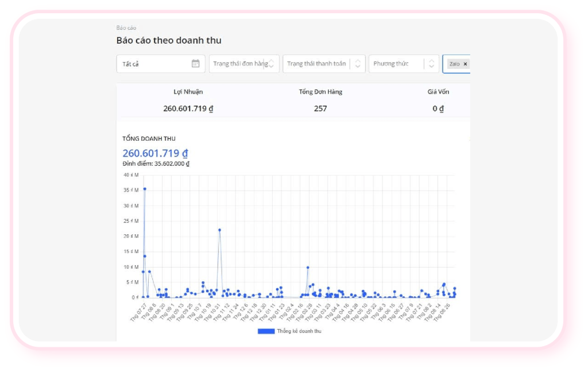588x372 pixels.
Task: Click the calendar icon in date filter
Action: 195,64
